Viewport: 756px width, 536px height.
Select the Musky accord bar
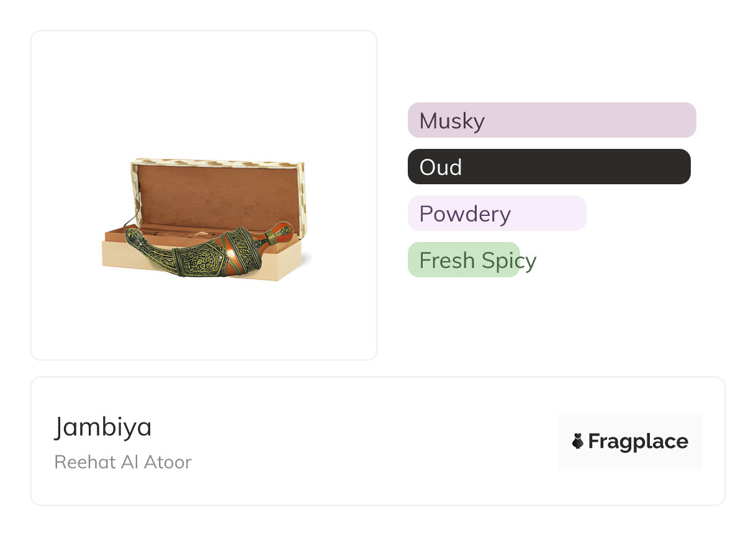click(551, 120)
